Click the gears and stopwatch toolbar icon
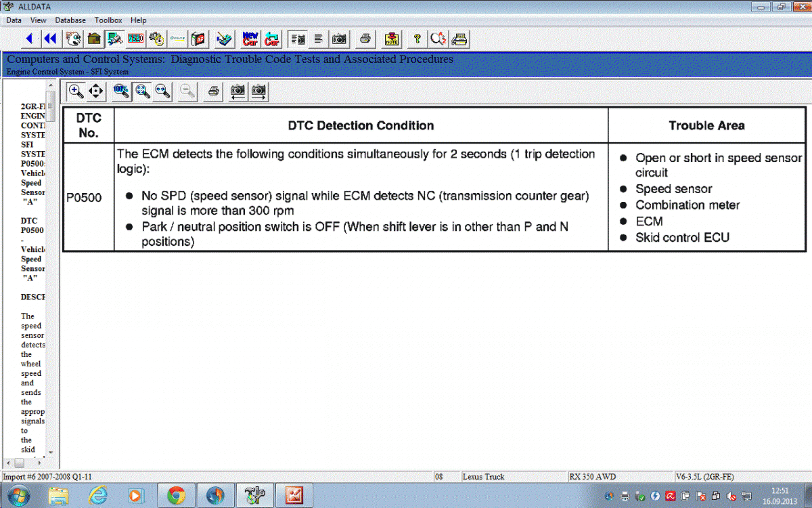The height and width of the screenshot is (508, 812). pos(156,39)
